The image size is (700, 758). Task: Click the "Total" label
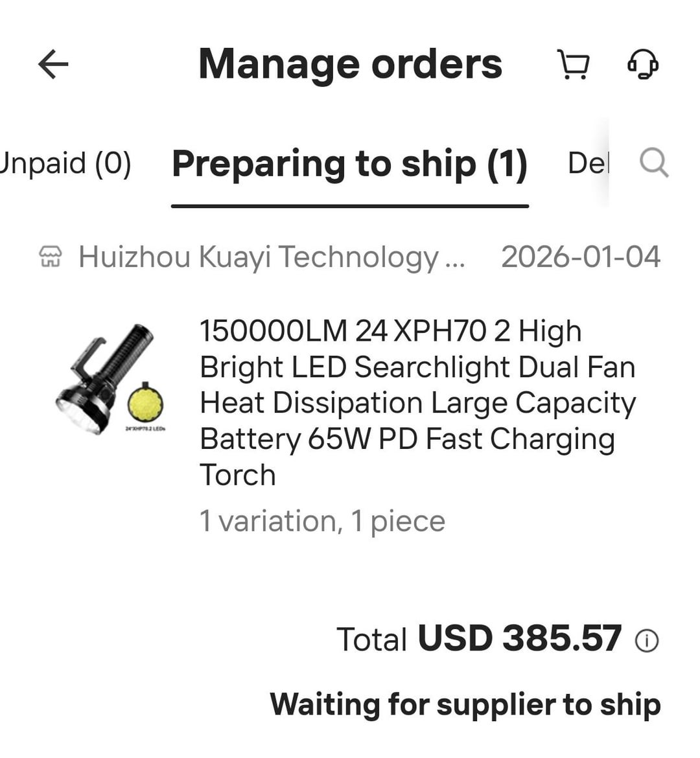pyautogui.click(x=371, y=640)
